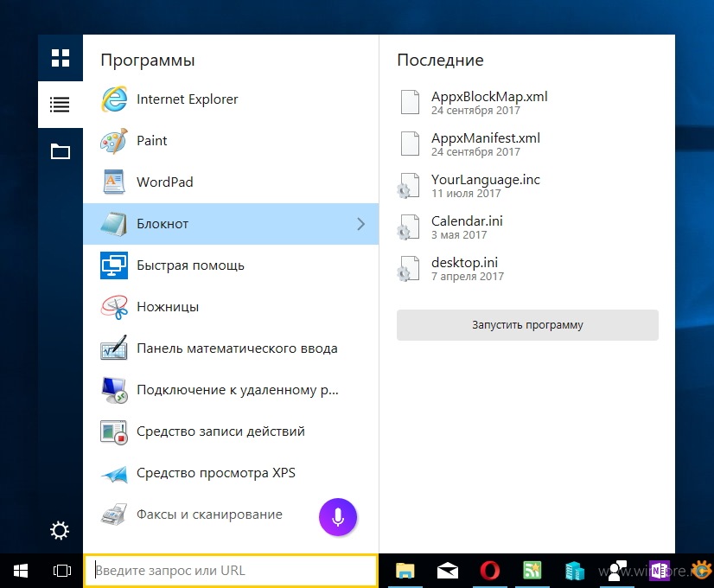Click the Средство записи действий icon
The image size is (714, 588).
point(114,431)
